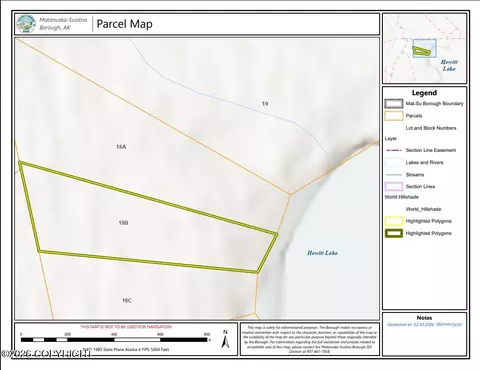Click the "Mat-Su Borough Boundary" legend label
The height and width of the screenshot is (370, 480).
(434, 104)
